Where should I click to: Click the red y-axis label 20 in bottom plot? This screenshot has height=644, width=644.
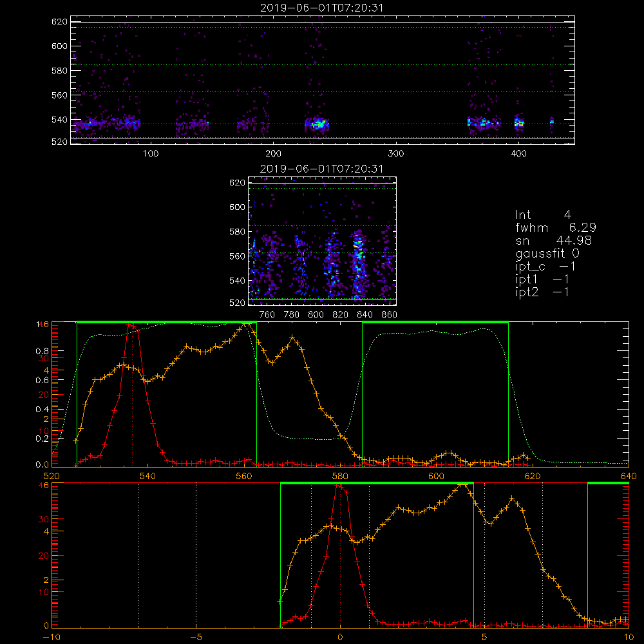tap(44, 556)
